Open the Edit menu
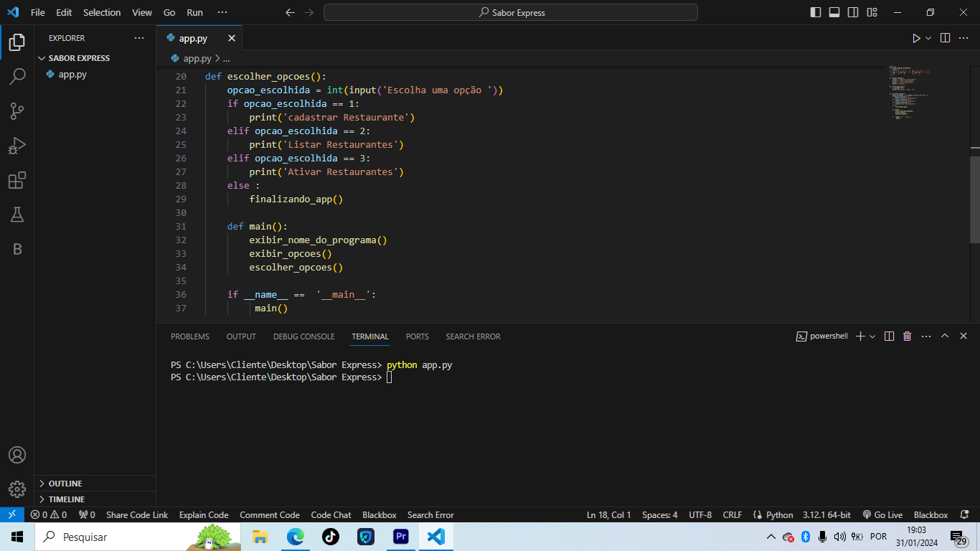 tap(64, 12)
